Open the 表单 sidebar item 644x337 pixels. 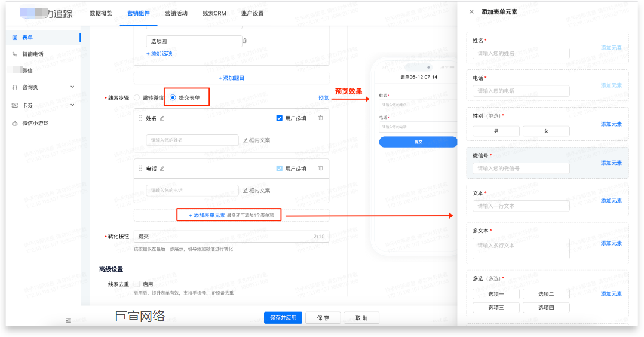(43, 38)
